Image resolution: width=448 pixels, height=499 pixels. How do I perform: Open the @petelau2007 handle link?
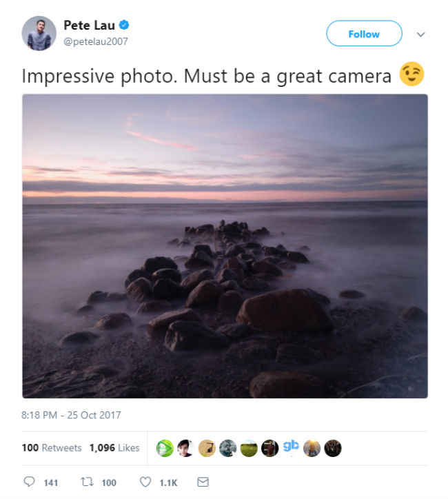click(95, 41)
